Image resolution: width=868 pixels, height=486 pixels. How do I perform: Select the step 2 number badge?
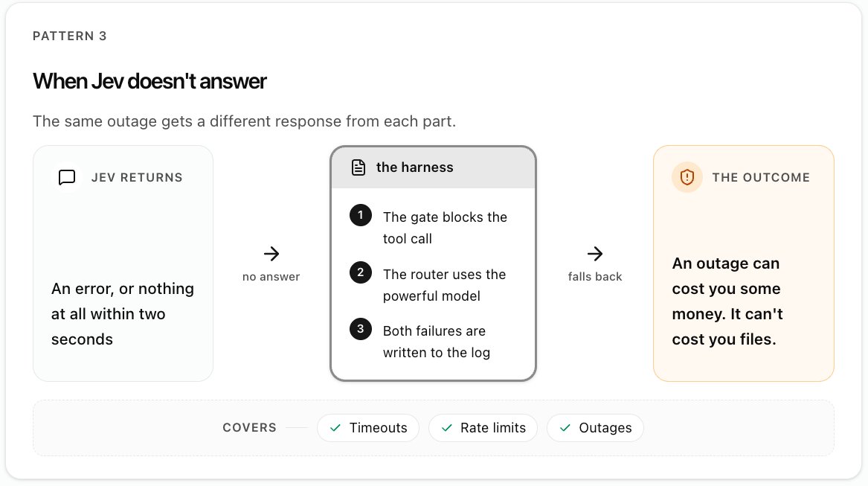pos(361,272)
